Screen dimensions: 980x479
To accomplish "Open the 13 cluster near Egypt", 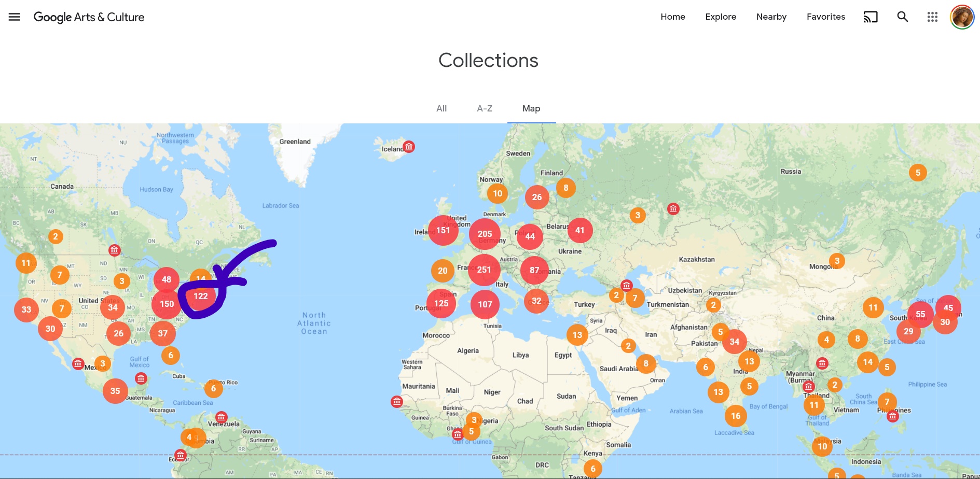I will pos(577,335).
